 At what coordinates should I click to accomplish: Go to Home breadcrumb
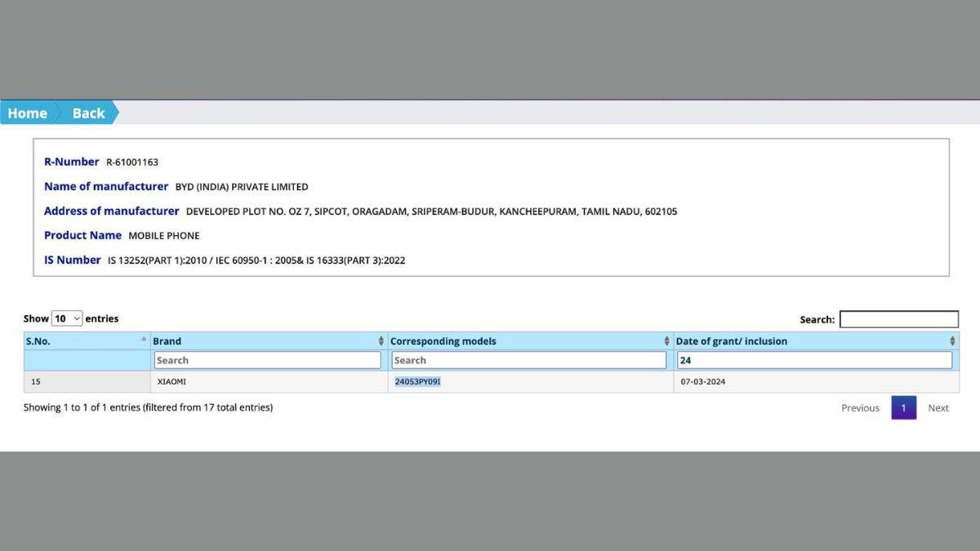click(x=27, y=113)
